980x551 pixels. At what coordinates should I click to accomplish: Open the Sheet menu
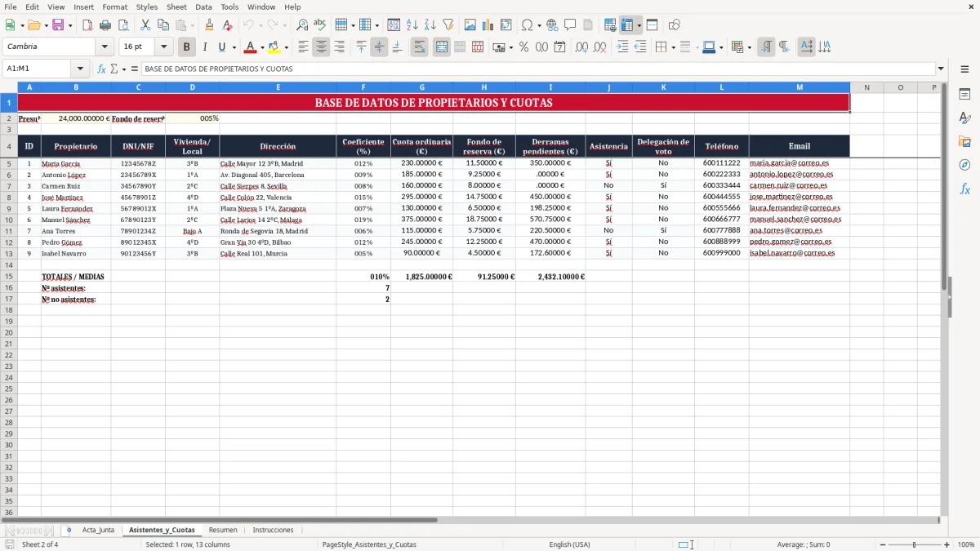tap(176, 7)
